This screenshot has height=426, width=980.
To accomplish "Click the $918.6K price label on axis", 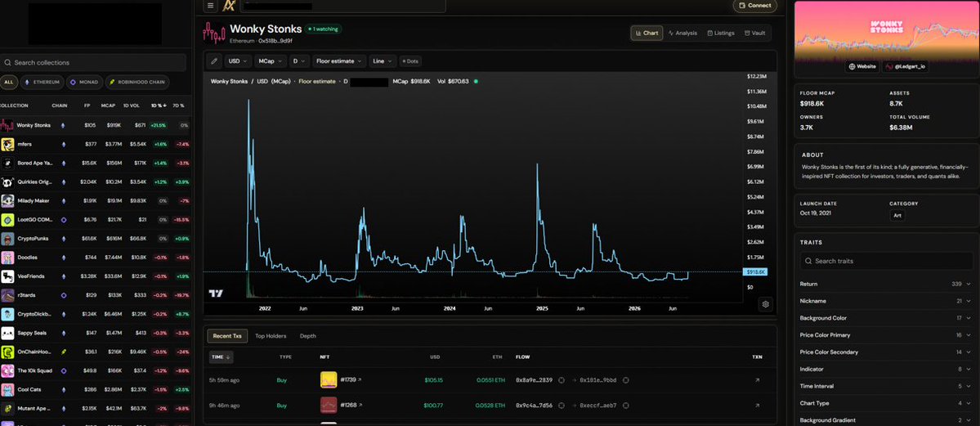I will pos(755,272).
